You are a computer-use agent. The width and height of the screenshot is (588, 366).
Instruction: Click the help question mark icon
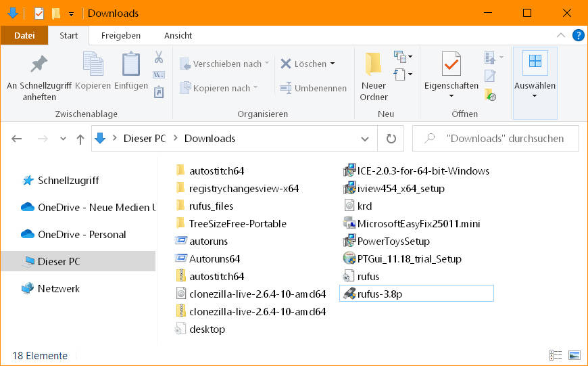pos(579,35)
